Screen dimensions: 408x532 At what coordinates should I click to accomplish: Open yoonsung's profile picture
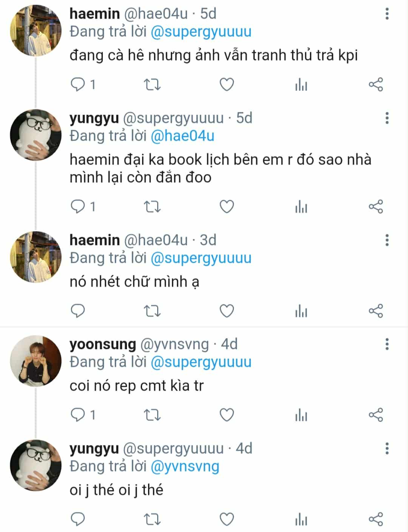(36, 361)
